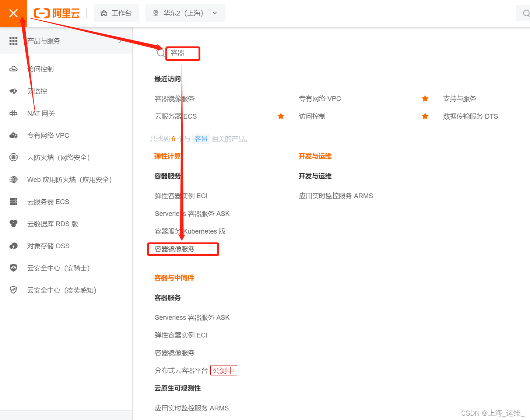Click the Web 应用防火墙 icon in the sidebar

pos(13,179)
